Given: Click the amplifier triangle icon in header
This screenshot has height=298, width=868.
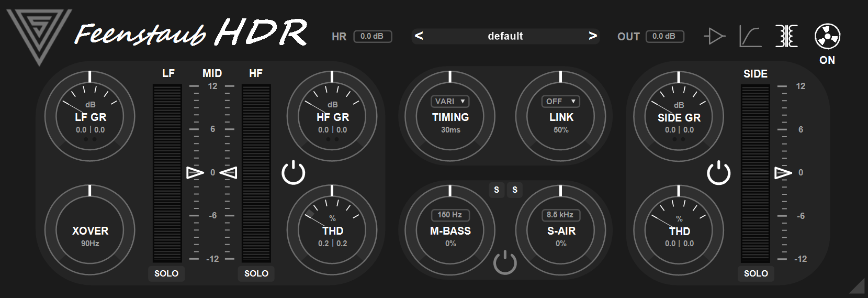Looking at the screenshot, I should [714, 36].
